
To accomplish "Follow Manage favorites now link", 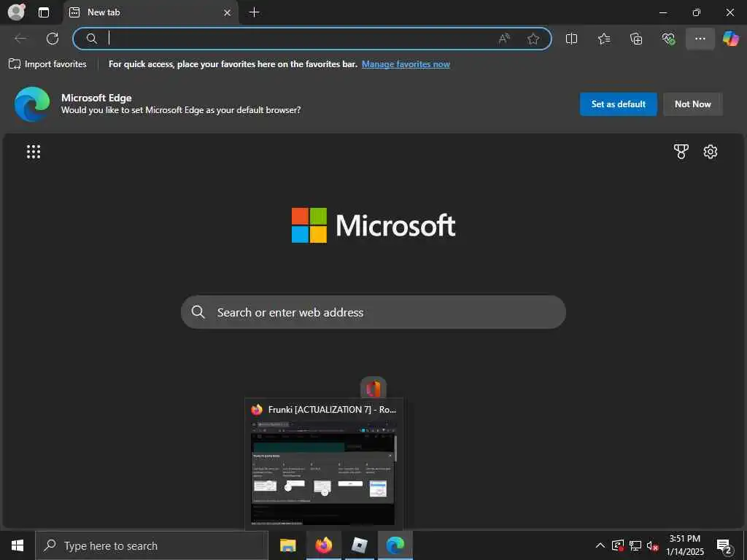I will click(406, 64).
